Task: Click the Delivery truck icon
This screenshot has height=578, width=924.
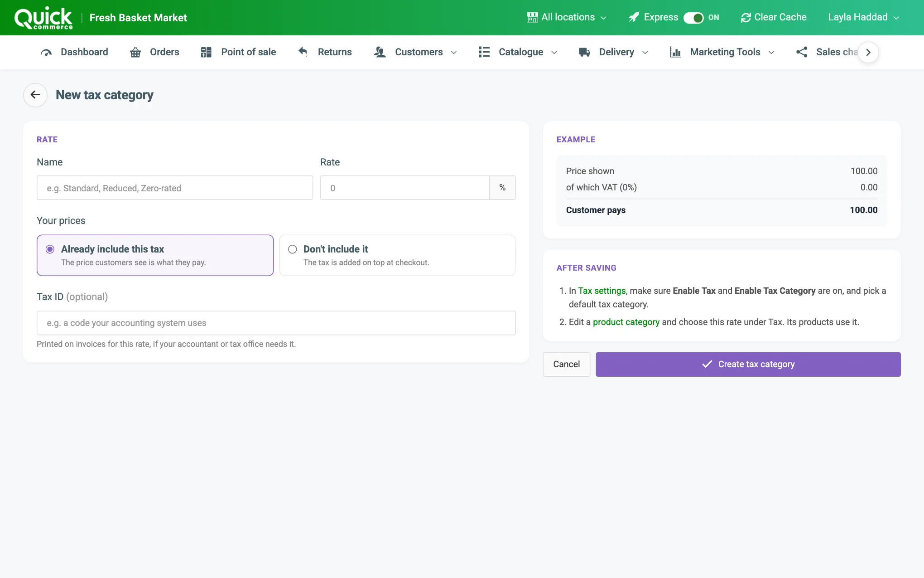Action: point(584,52)
